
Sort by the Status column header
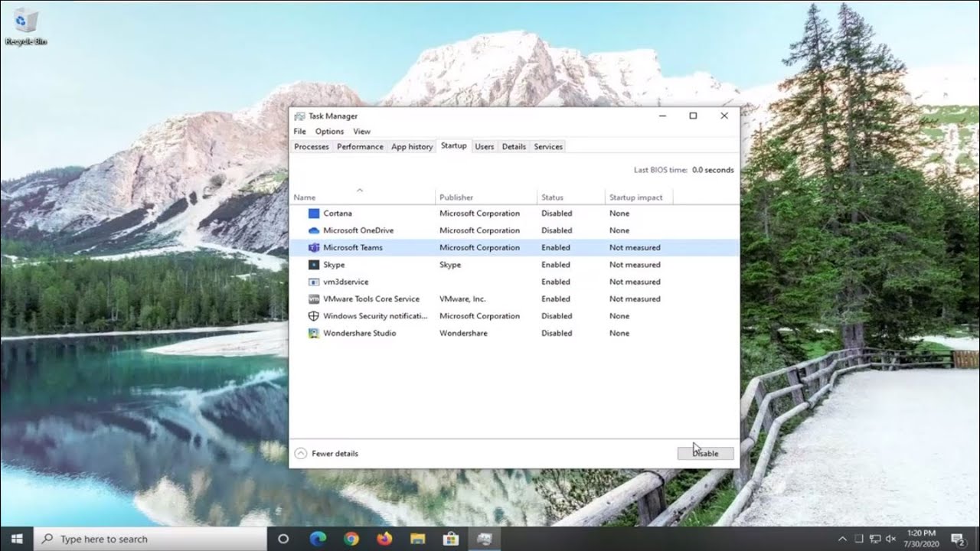[571, 195]
